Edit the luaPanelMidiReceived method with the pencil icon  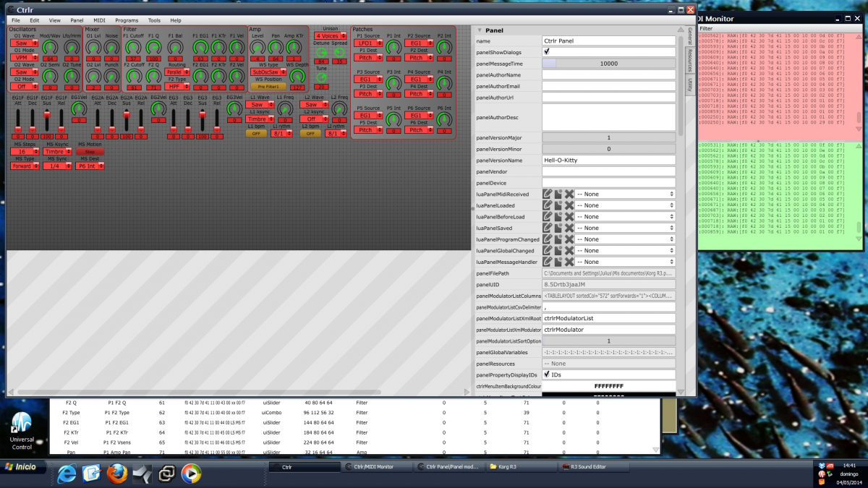click(x=548, y=194)
